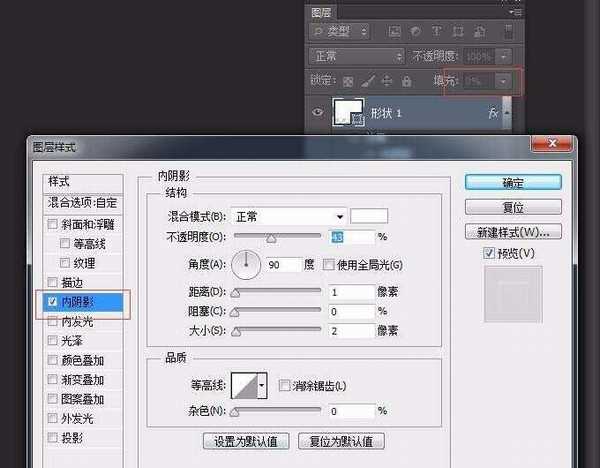The height and width of the screenshot is (468, 600).
Task: Click the 距离 slider handle
Action: pyautogui.click(x=235, y=293)
